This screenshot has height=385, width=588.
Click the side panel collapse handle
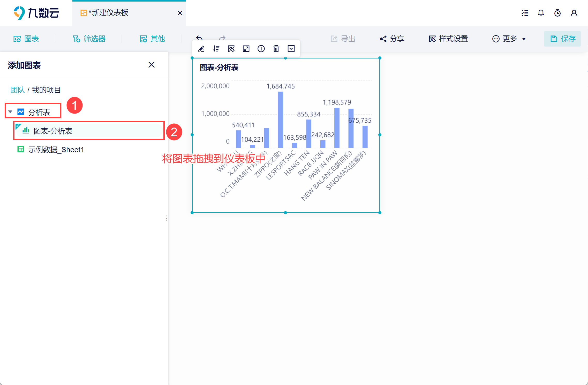pyautogui.click(x=167, y=218)
